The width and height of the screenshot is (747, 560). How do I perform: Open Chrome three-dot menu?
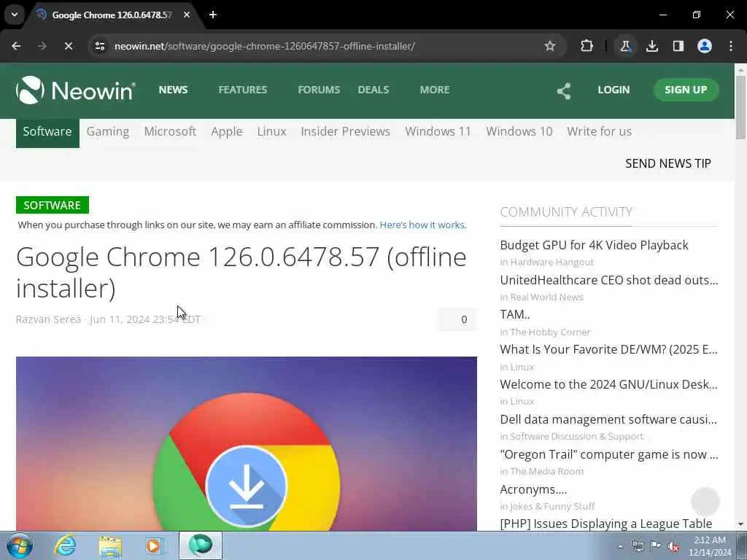tap(731, 46)
